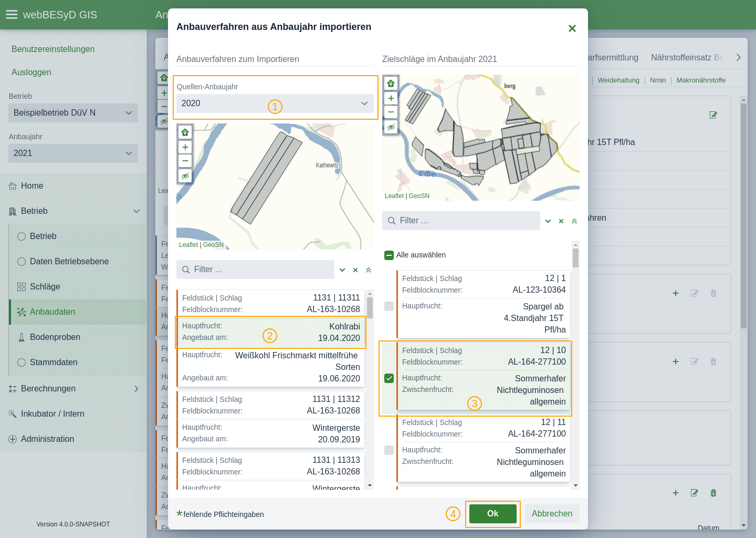The image size is (756, 538).
Task: Check the box for Schlag 12 | 1
Action: click(389, 306)
